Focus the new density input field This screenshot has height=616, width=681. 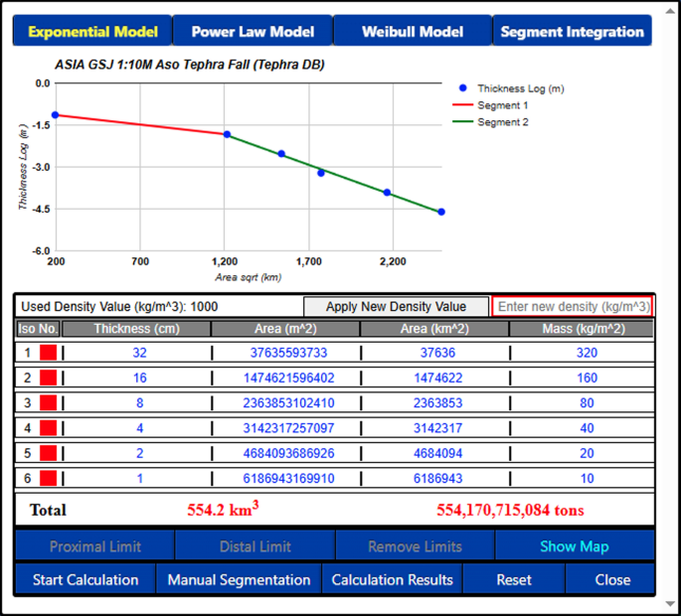[573, 307]
